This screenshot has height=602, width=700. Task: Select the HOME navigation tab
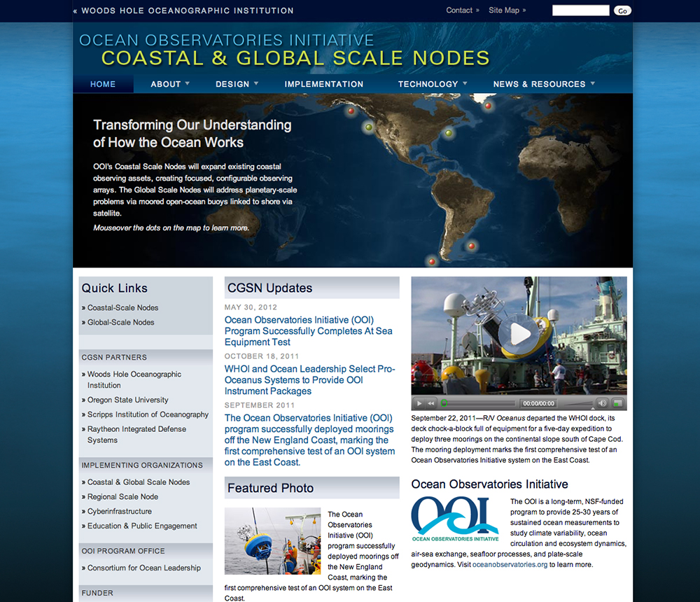(x=103, y=84)
